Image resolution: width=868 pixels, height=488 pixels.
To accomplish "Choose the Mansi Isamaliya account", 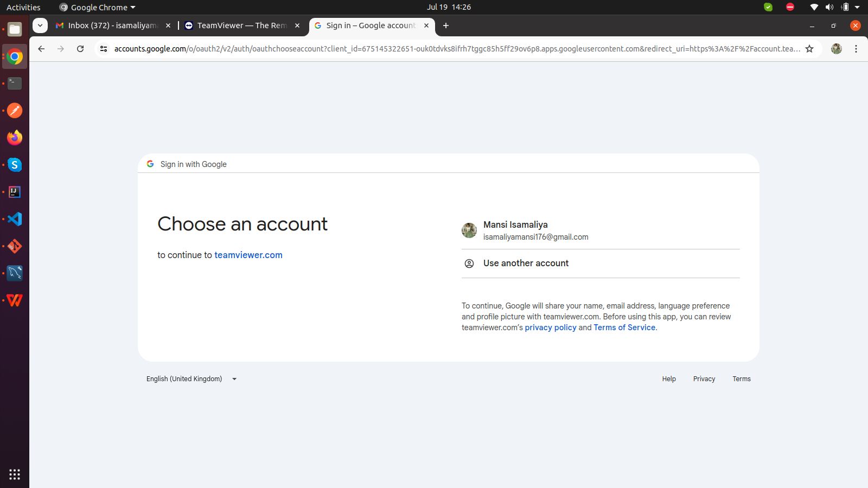I will tap(601, 230).
